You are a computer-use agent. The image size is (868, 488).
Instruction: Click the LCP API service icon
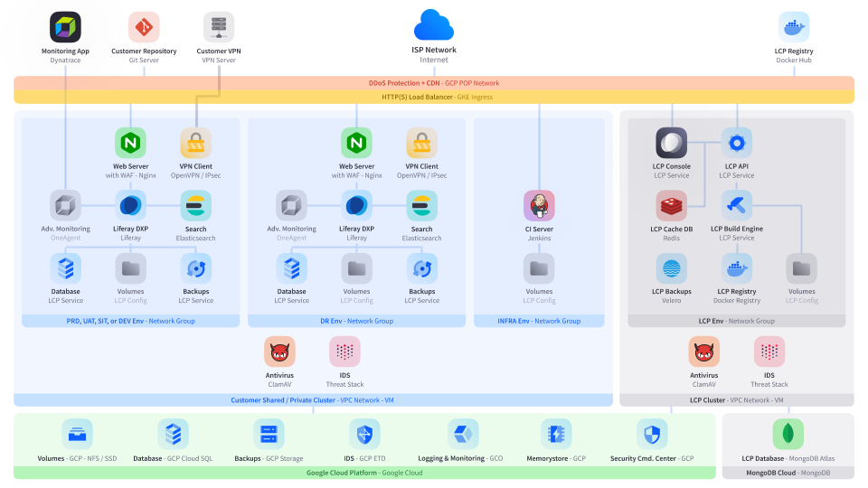click(x=737, y=143)
